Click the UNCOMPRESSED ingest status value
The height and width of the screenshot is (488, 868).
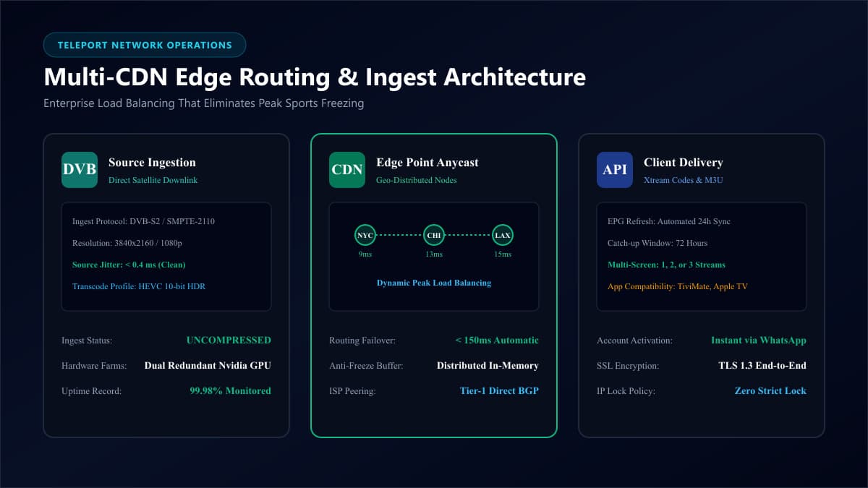point(229,340)
